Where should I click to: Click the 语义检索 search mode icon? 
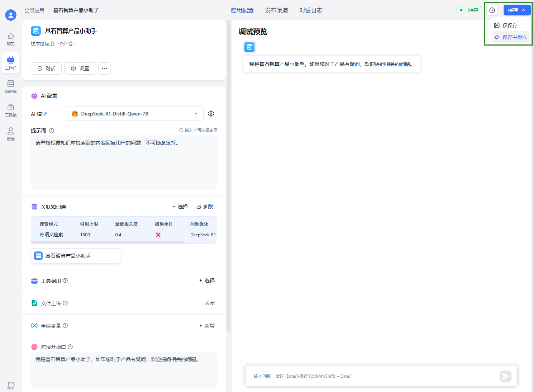42,235
